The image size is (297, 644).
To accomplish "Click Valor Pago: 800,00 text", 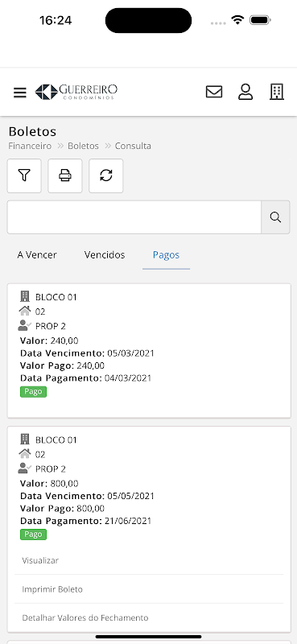I will pos(62,509).
